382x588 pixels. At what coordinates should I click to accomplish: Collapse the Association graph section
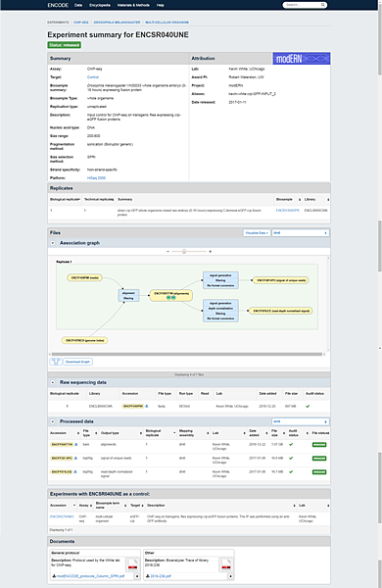[x=53, y=243]
